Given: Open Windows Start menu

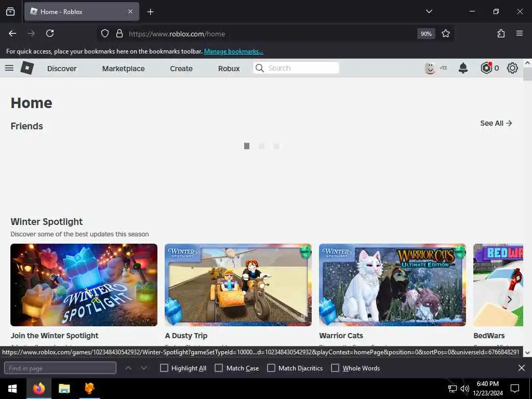Looking at the screenshot, I should point(12,389).
